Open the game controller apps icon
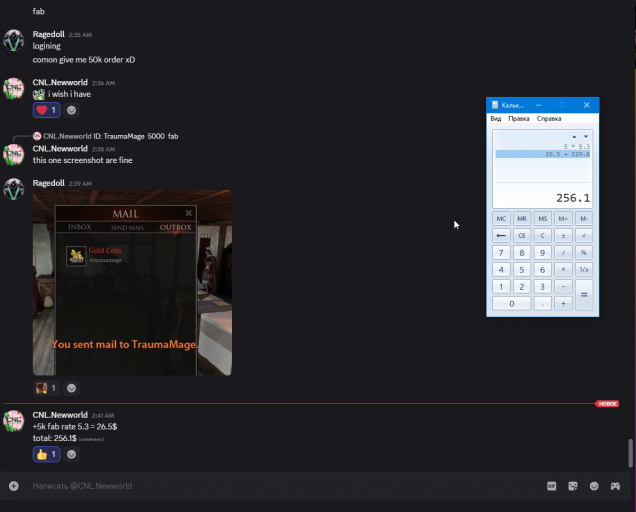Viewport: 636px width, 512px height. [x=615, y=486]
